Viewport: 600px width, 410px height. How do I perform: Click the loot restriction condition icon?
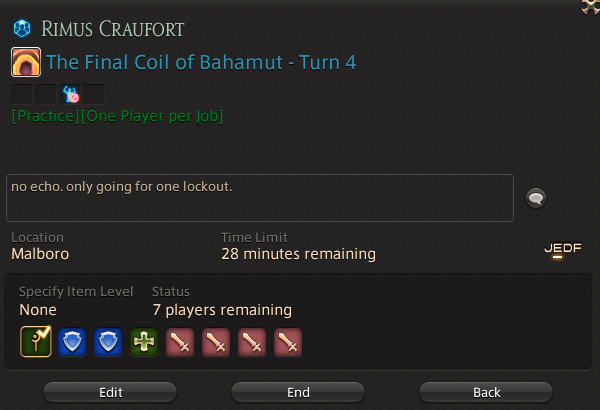70,94
